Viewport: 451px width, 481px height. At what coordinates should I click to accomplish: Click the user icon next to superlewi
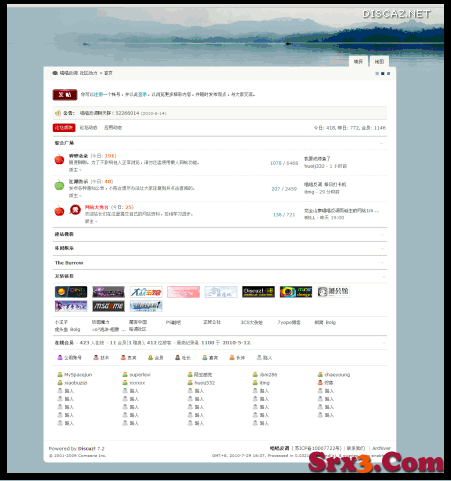click(x=125, y=374)
